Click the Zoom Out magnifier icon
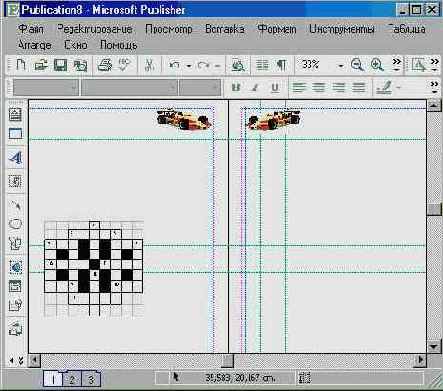 pos(357,64)
